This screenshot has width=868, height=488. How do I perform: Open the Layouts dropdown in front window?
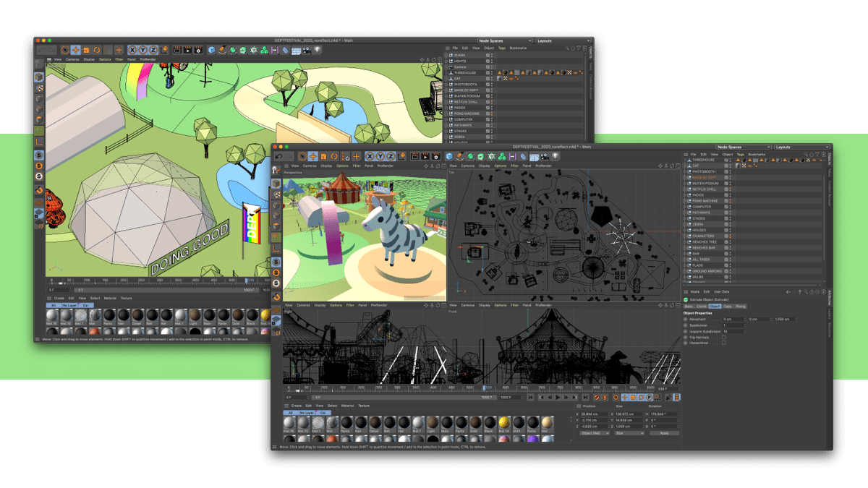point(801,147)
